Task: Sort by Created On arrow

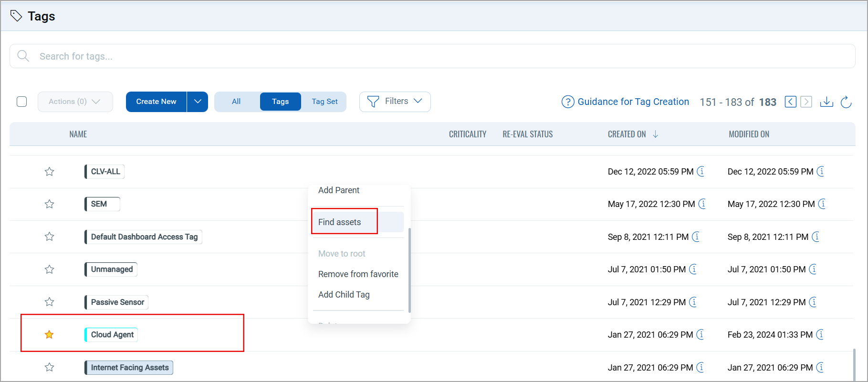Action: (655, 134)
